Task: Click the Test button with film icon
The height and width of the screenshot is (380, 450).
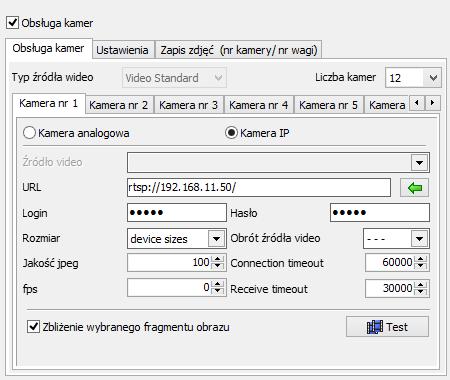Action: [387, 327]
